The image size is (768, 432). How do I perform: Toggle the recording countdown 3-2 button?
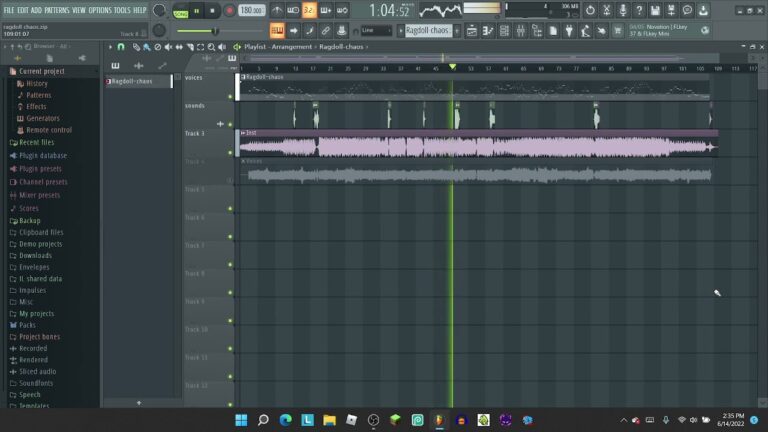(309, 10)
